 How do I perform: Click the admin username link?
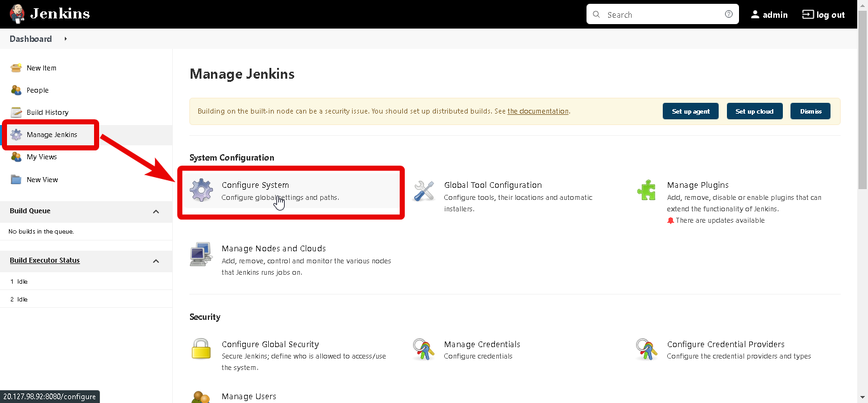[775, 15]
